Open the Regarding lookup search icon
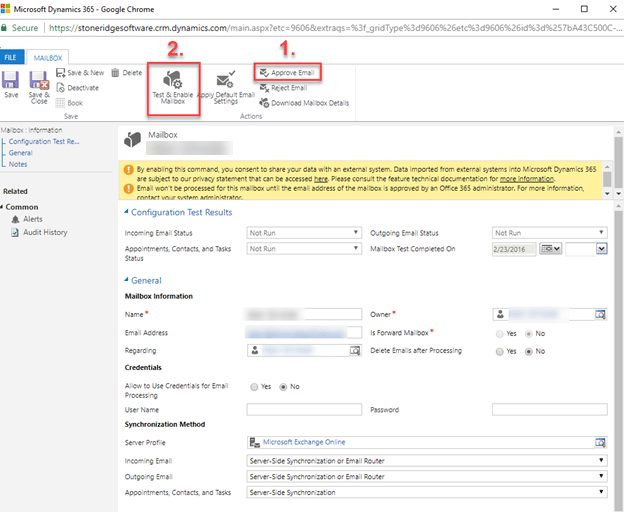The height and width of the screenshot is (512, 624). click(355, 350)
